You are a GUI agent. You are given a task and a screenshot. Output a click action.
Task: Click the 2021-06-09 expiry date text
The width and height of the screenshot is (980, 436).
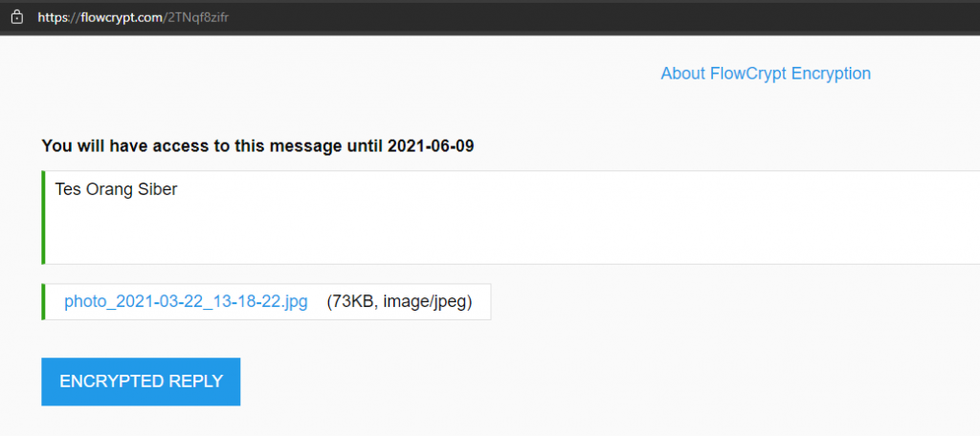click(431, 146)
